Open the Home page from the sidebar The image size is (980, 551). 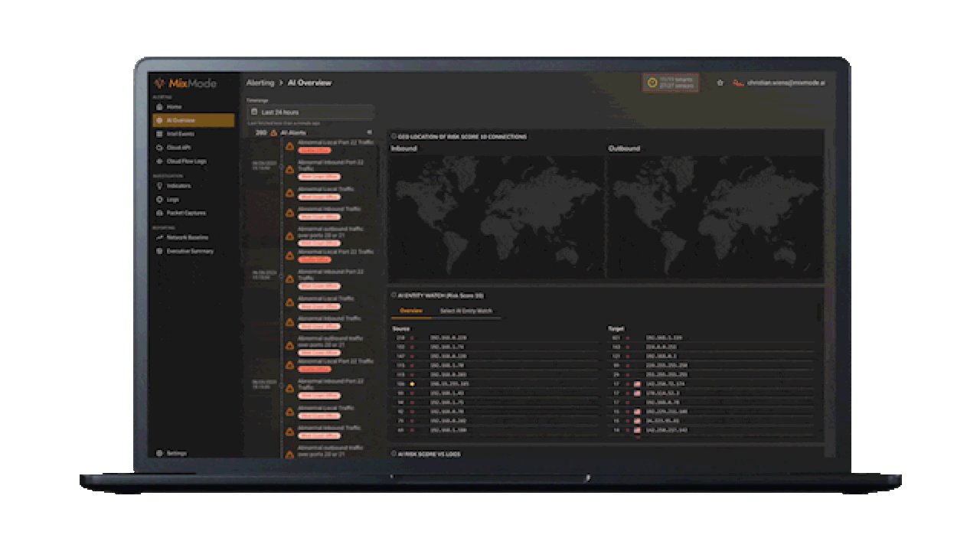[175, 107]
